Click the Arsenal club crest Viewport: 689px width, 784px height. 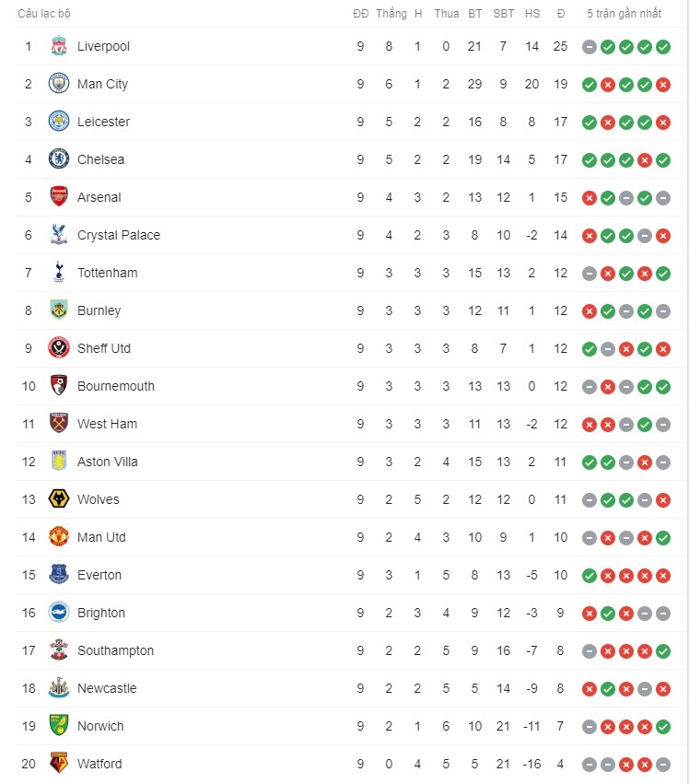(x=59, y=197)
